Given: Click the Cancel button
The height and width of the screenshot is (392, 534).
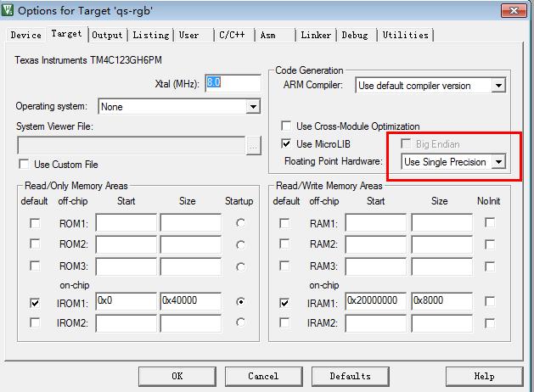Looking at the screenshot, I should tap(263, 377).
